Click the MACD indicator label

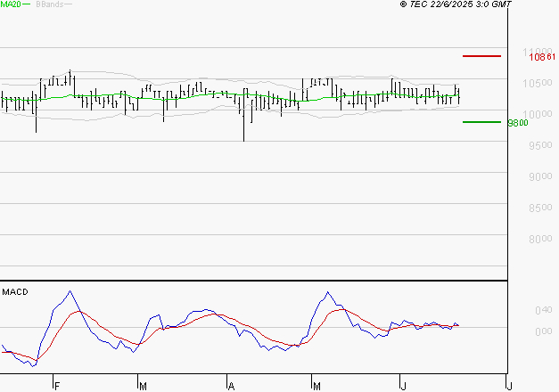14,291
